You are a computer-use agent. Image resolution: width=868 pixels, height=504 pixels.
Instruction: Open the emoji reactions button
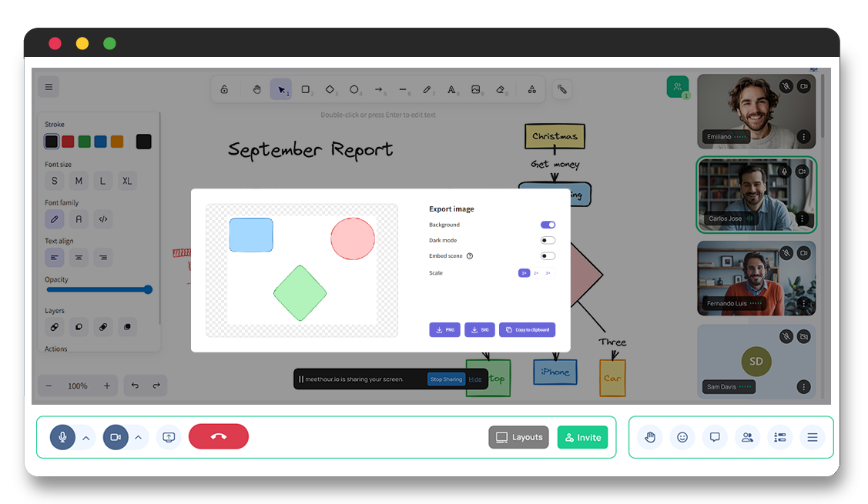682,437
